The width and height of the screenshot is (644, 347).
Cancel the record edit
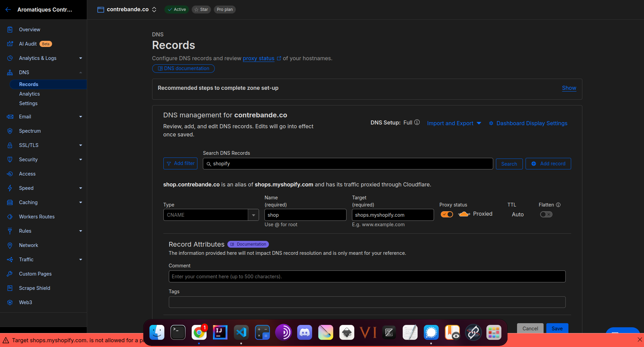(x=530, y=328)
